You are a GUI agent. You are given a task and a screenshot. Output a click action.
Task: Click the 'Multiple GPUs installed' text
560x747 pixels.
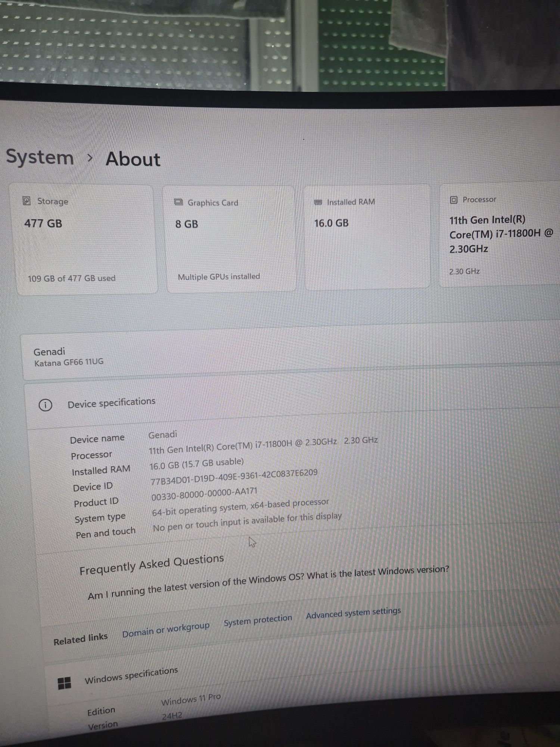(x=219, y=277)
